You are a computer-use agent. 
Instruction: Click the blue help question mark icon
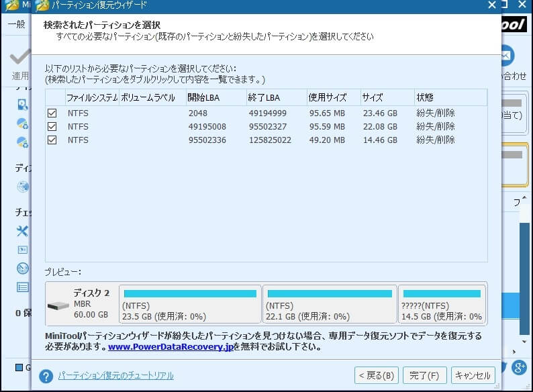(x=46, y=376)
